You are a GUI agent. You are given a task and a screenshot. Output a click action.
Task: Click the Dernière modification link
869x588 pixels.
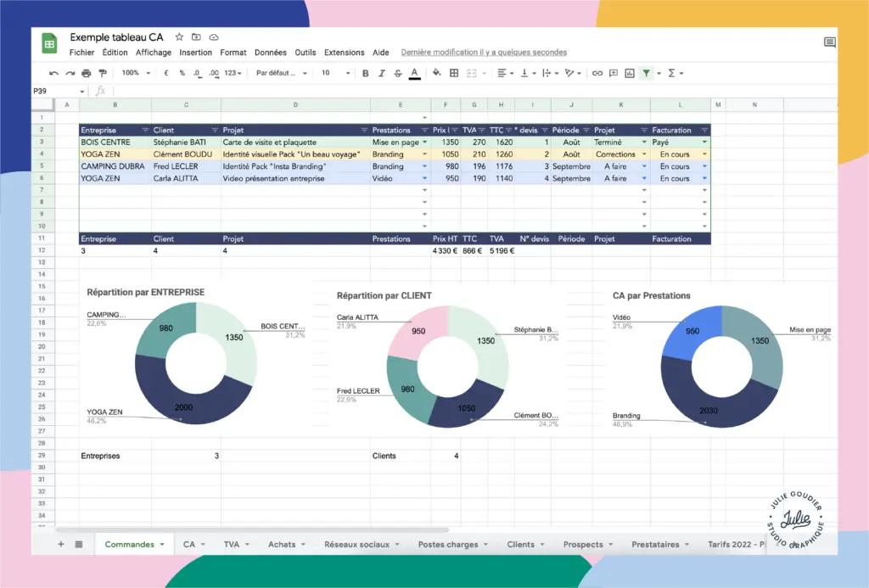pyautogui.click(x=484, y=53)
